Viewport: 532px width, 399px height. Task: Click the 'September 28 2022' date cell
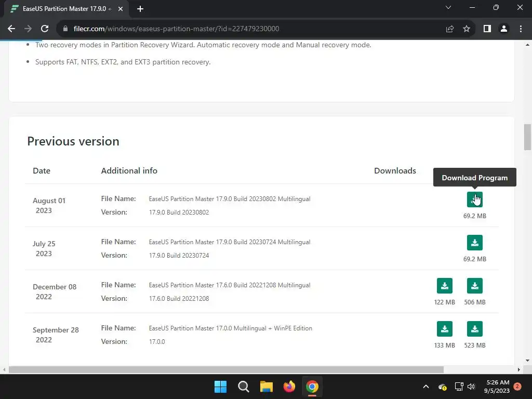tap(56, 335)
